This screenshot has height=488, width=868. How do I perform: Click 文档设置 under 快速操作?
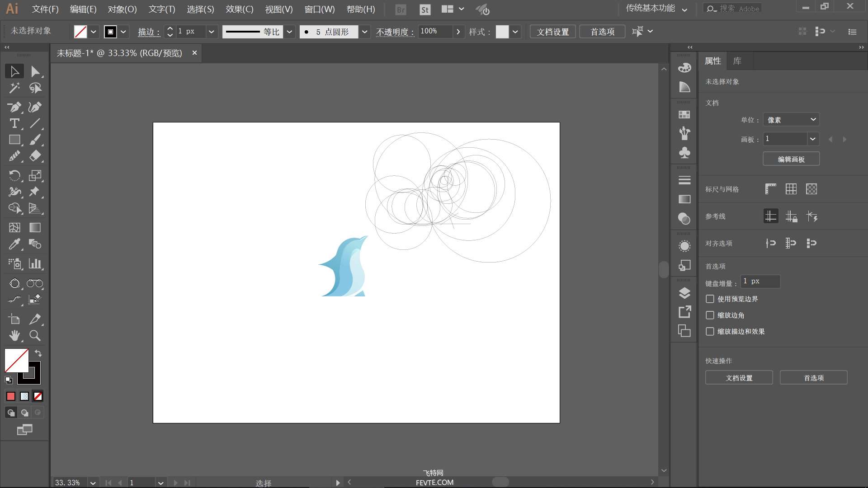click(739, 378)
